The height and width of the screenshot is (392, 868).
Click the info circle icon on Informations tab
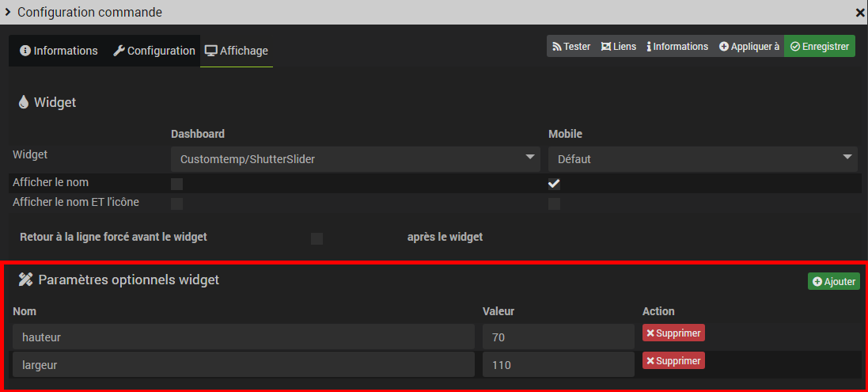[25, 51]
